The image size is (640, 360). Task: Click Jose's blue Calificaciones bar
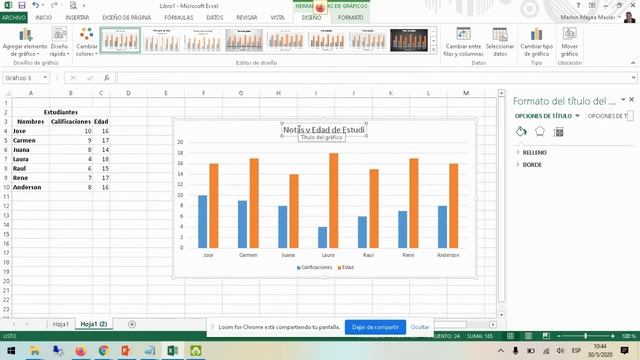202,222
